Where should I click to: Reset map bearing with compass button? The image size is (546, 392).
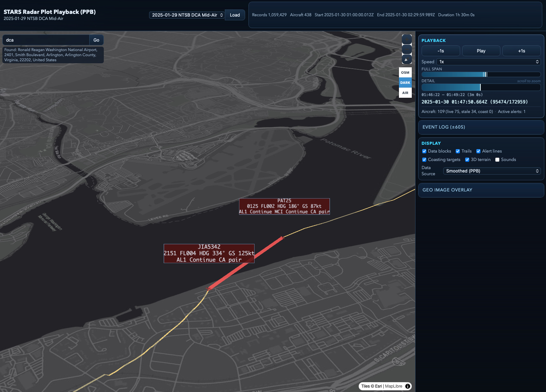click(x=407, y=60)
